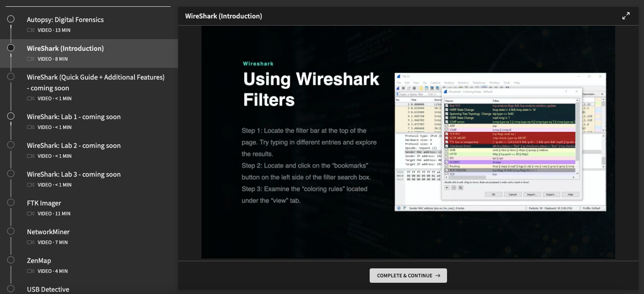Click the completion circle beside Autopsy: Digital Forensics
644x294 pixels.
[x=11, y=19]
